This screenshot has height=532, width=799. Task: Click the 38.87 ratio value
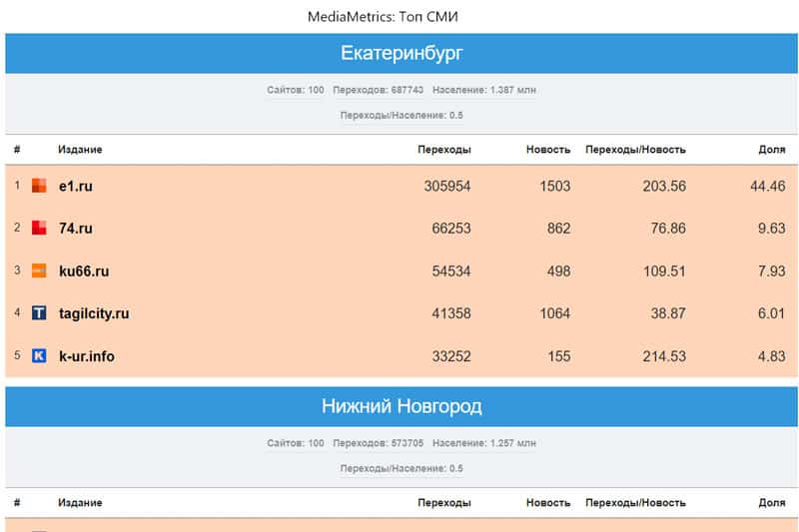point(668,313)
